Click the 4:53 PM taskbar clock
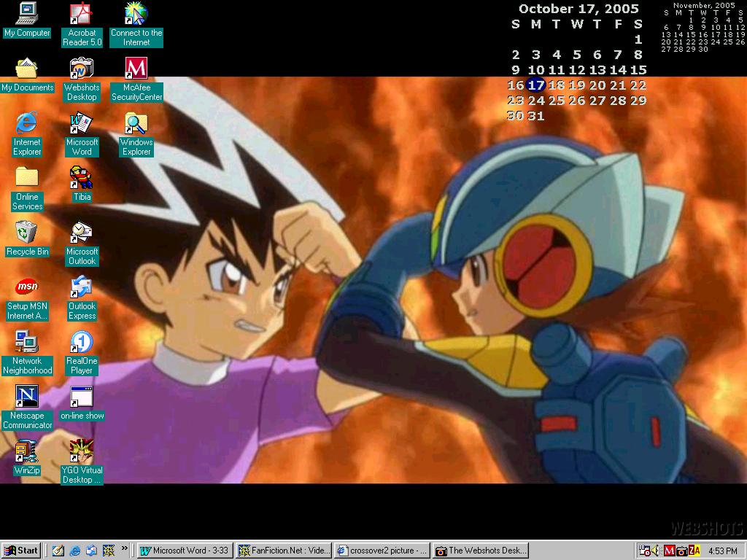The height and width of the screenshot is (560, 747). (723, 551)
